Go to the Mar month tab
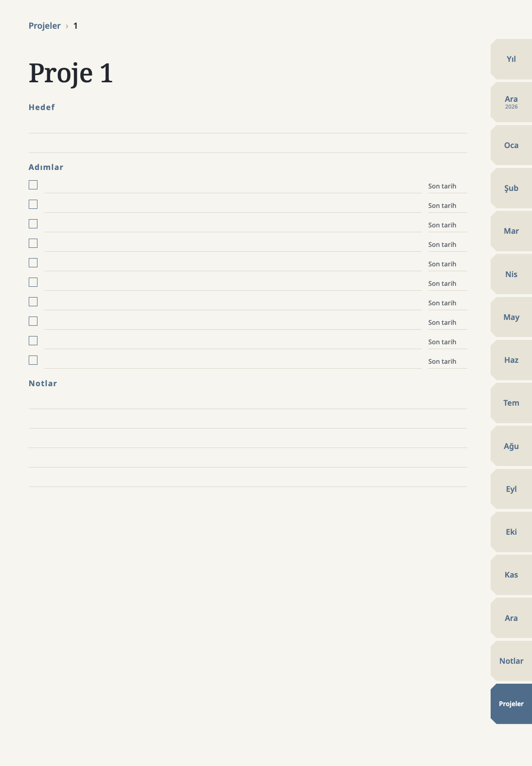Image resolution: width=532 pixels, height=766 pixels. pos(511,231)
